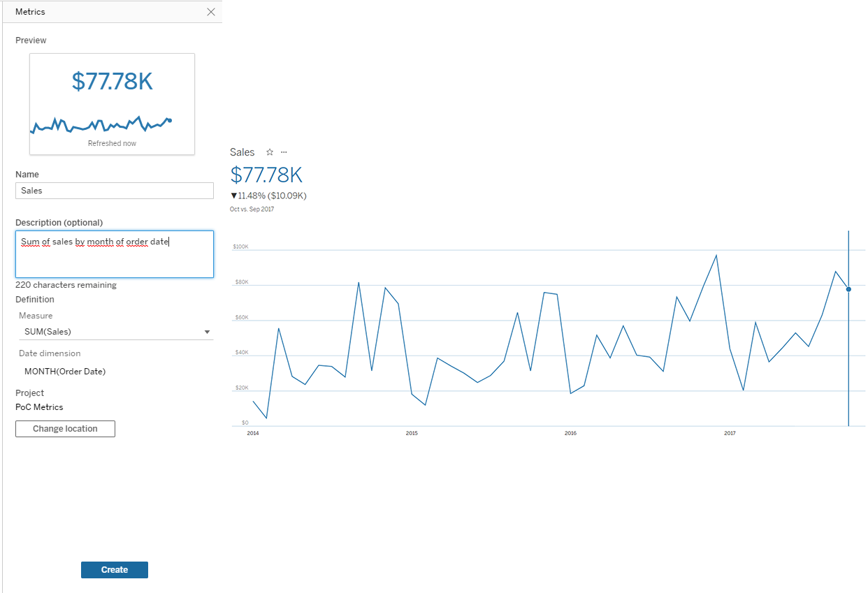
Task: Click the $20K y-axis label
Action: pos(241,388)
